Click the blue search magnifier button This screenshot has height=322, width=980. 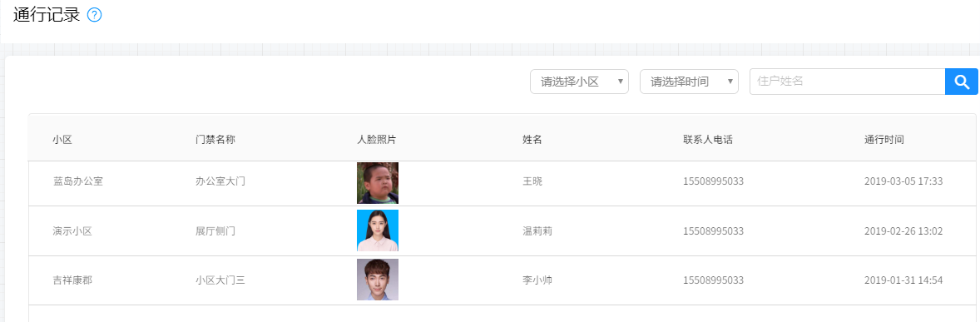coord(961,82)
